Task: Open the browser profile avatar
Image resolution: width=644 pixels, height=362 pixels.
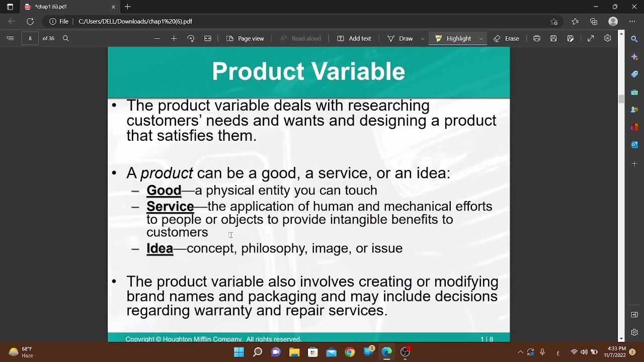Action: [x=613, y=21]
